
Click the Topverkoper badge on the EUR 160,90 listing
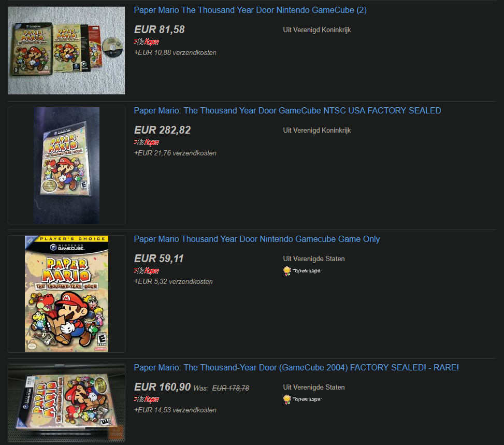303,399
